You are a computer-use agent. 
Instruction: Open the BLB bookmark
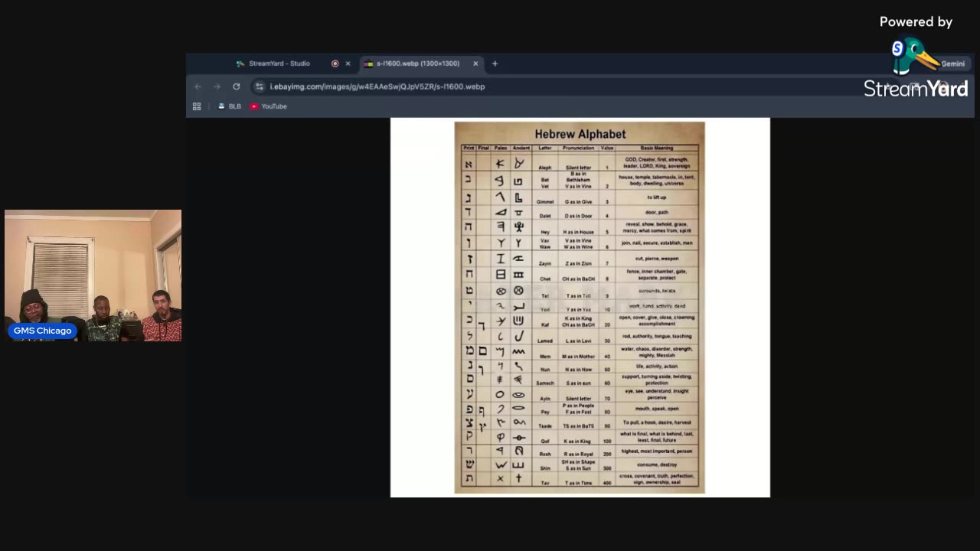tap(230, 106)
